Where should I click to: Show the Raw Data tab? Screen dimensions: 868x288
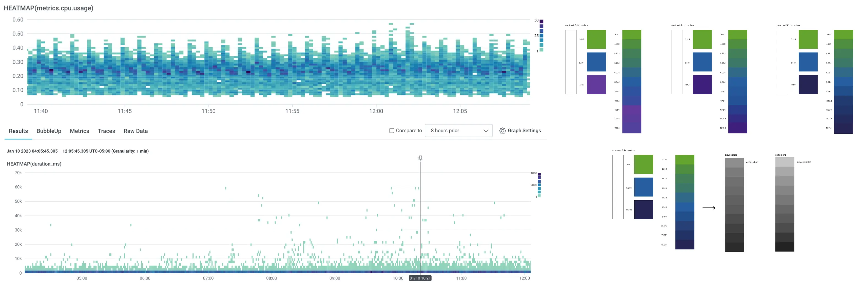click(135, 131)
